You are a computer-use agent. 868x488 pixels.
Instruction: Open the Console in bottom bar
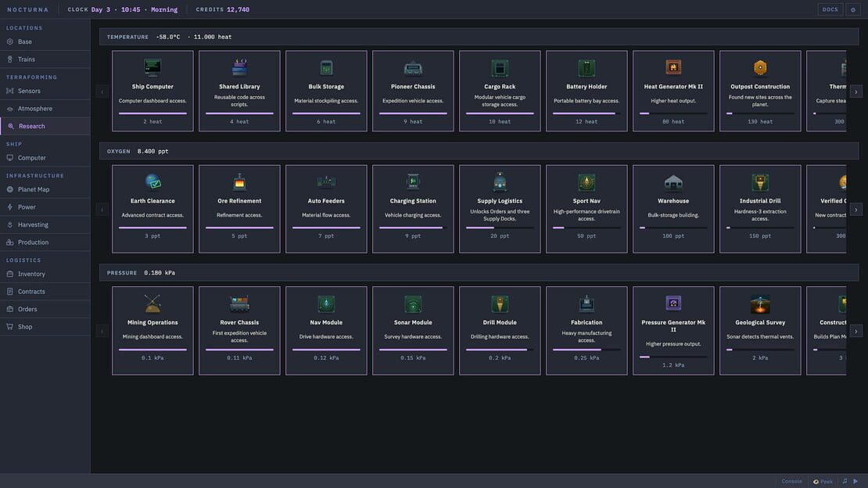point(791,482)
